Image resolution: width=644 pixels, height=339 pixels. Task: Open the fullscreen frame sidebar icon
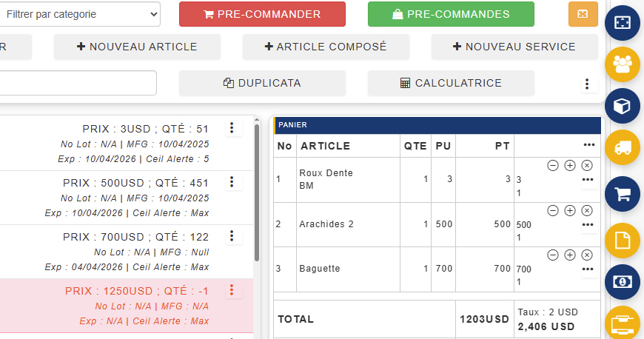[623, 22]
